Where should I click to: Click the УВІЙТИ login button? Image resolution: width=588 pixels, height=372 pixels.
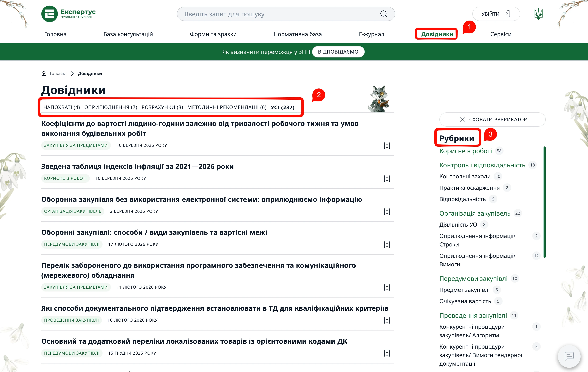tap(496, 14)
